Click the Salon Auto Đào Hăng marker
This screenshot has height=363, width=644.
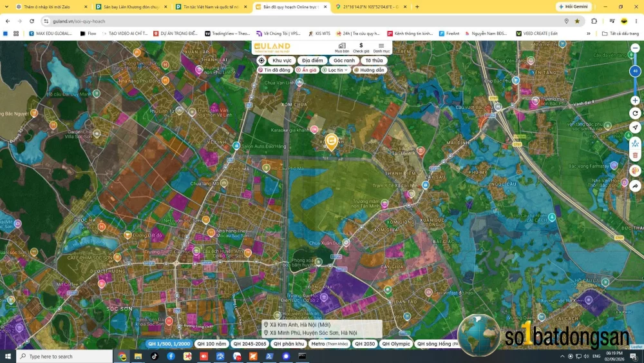[x=236, y=146]
